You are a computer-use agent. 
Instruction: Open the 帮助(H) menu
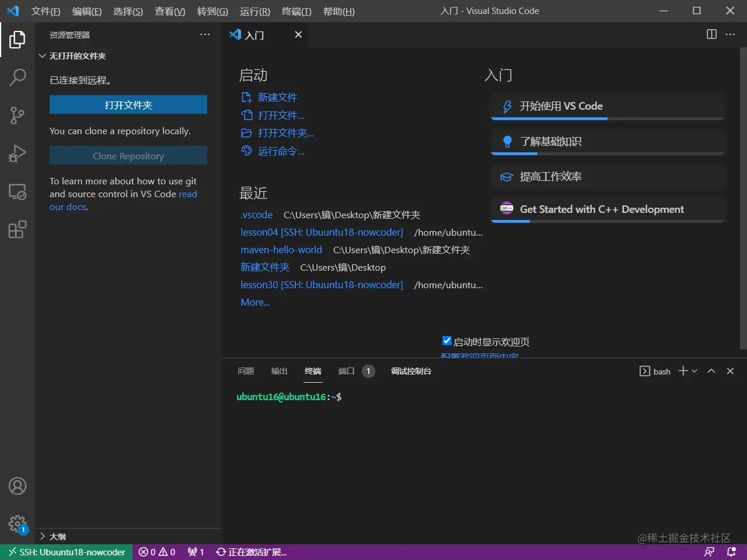pos(339,11)
